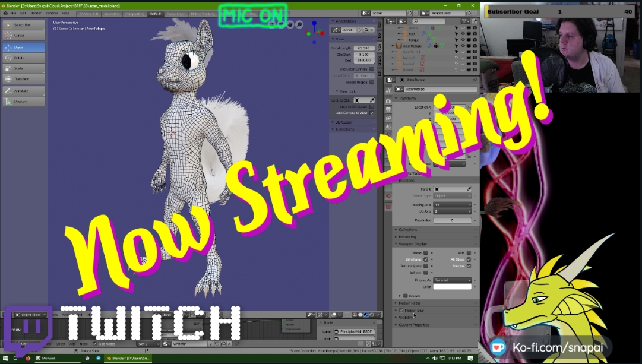This screenshot has height=364, width=642.
Task: Select the Select Box tool
Action: tap(24, 25)
